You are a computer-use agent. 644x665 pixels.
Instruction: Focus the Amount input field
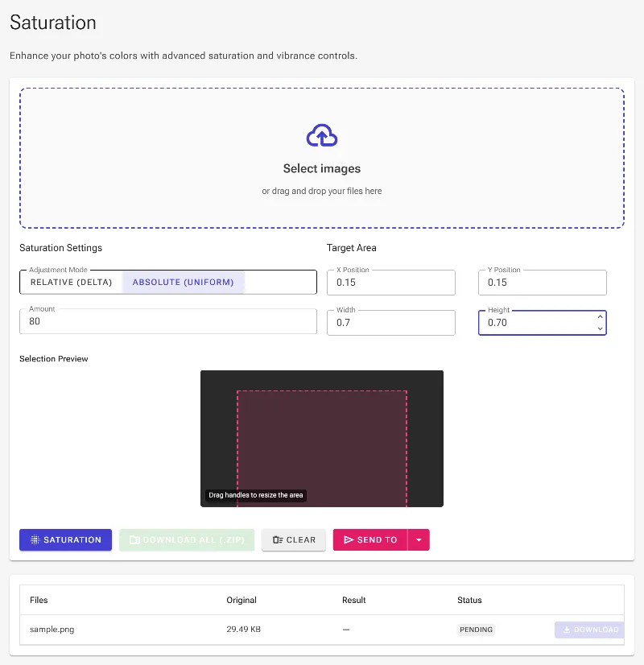click(x=168, y=321)
